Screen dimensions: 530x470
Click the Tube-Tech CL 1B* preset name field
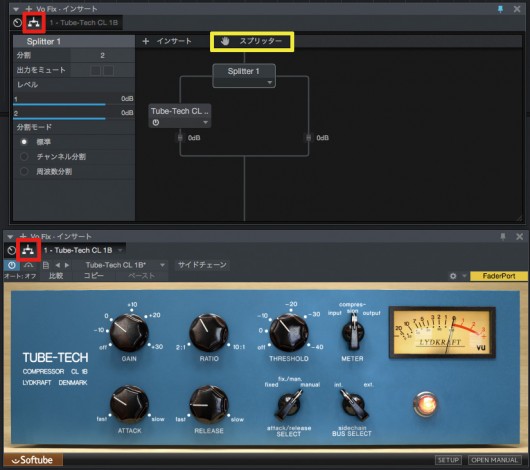pos(116,265)
